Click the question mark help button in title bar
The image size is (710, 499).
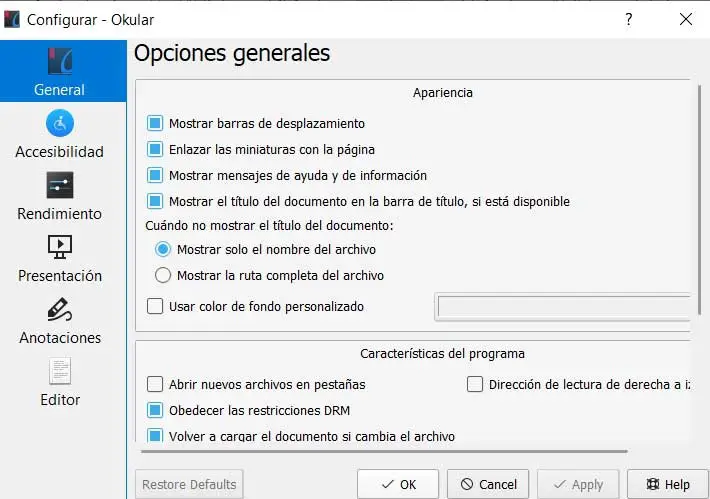click(x=629, y=19)
